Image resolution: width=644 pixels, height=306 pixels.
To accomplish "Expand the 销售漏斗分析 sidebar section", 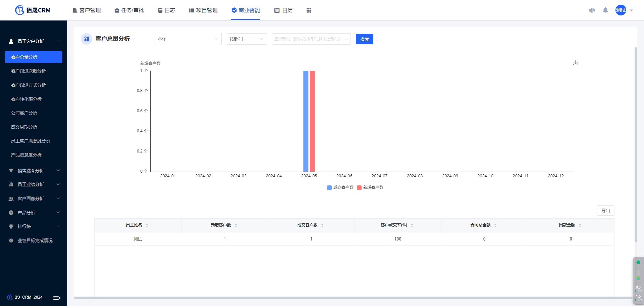I will click(x=34, y=171).
